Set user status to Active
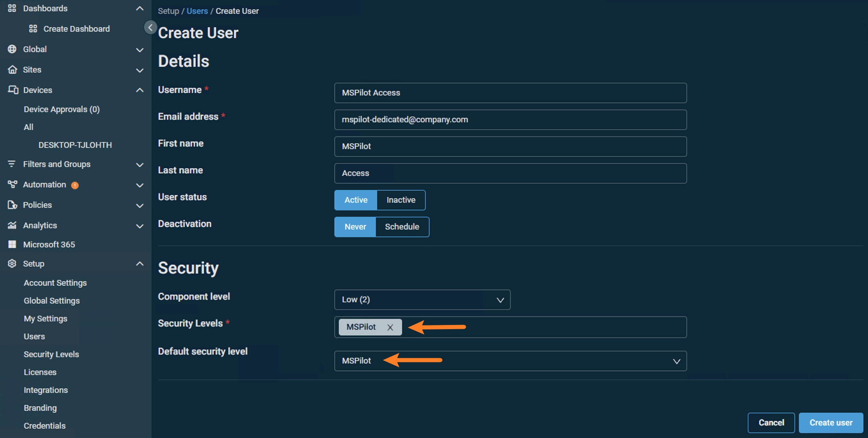The width and height of the screenshot is (868, 438). (355, 200)
